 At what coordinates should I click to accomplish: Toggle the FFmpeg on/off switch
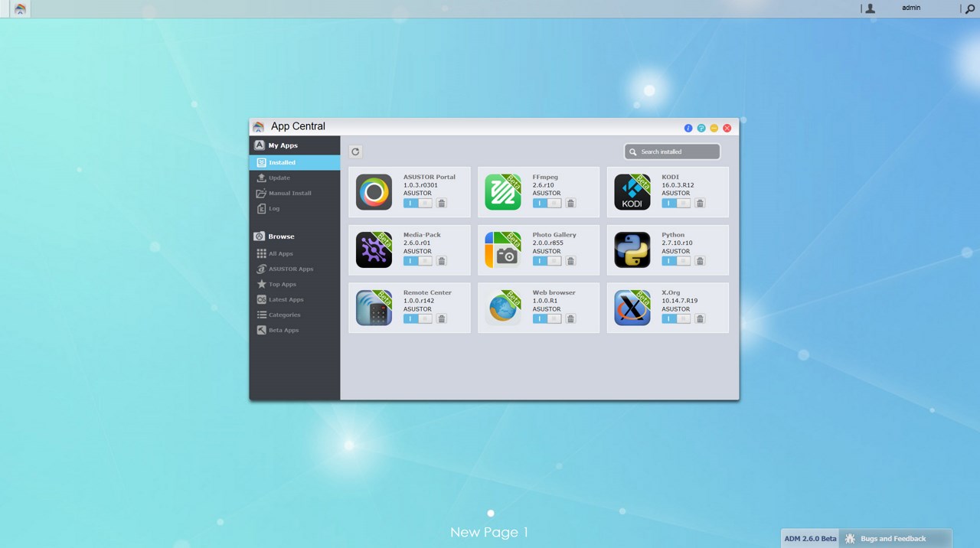coord(547,204)
